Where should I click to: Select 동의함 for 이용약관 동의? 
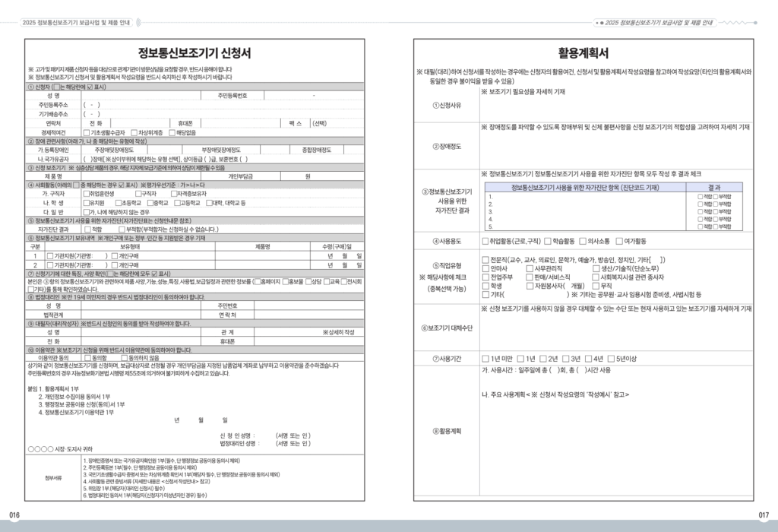tap(87, 358)
